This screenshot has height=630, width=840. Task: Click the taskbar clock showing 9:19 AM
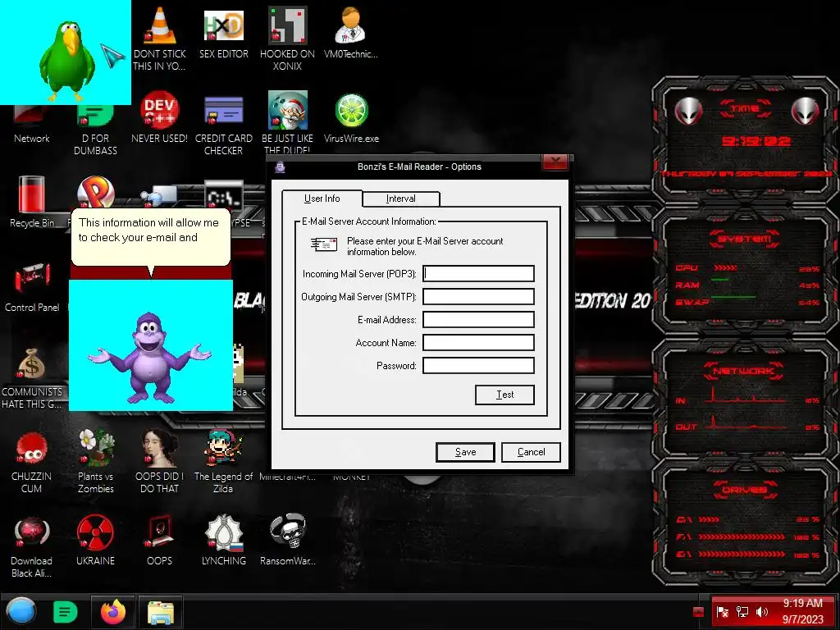click(x=802, y=611)
